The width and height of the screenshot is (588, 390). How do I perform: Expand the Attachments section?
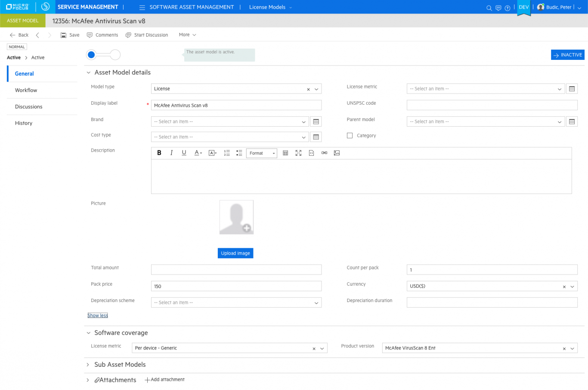pyautogui.click(x=88, y=380)
